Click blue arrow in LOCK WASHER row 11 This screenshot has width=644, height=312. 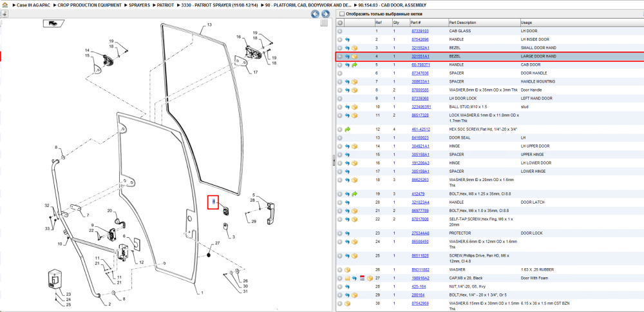[347, 115]
